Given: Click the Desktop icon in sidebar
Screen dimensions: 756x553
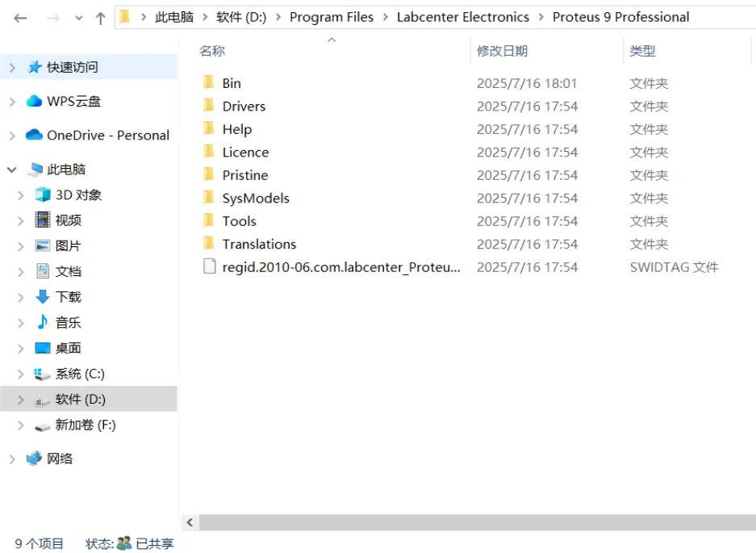Looking at the screenshot, I should point(43,348).
